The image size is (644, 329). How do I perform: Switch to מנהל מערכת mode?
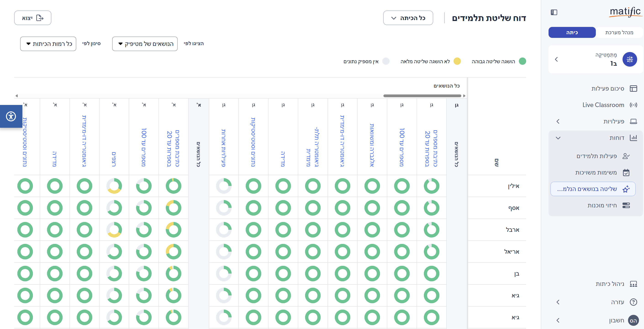[619, 32]
